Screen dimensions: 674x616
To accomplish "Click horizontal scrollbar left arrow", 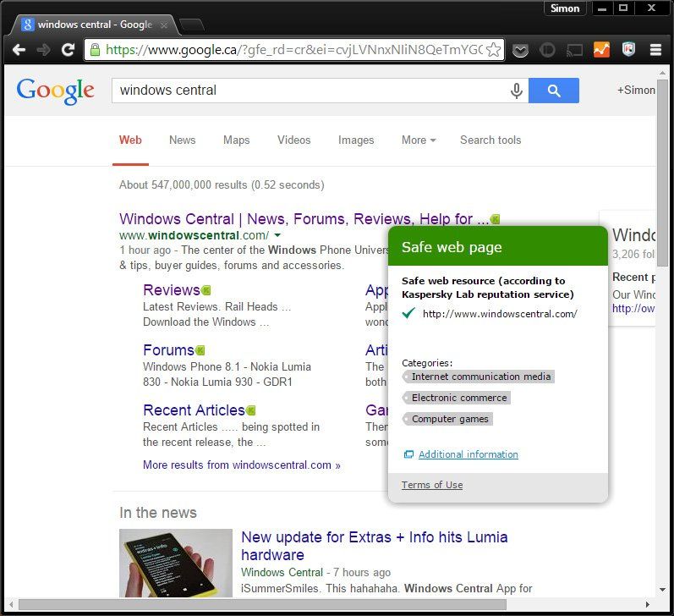I will point(11,605).
